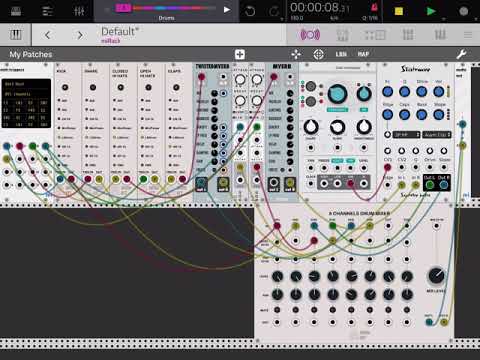Select the pink instrument view tab
Screen dimensions: 480x360
(310, 35)
